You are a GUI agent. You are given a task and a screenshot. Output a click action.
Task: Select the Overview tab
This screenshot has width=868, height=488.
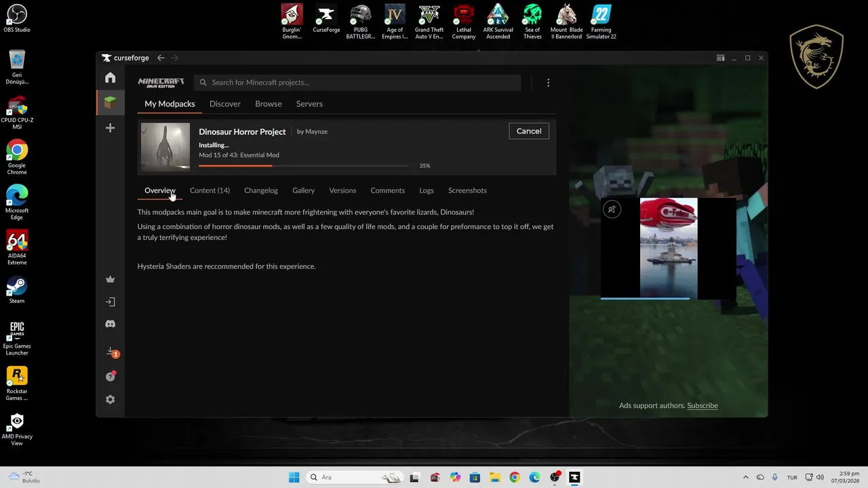coord(160,190)
